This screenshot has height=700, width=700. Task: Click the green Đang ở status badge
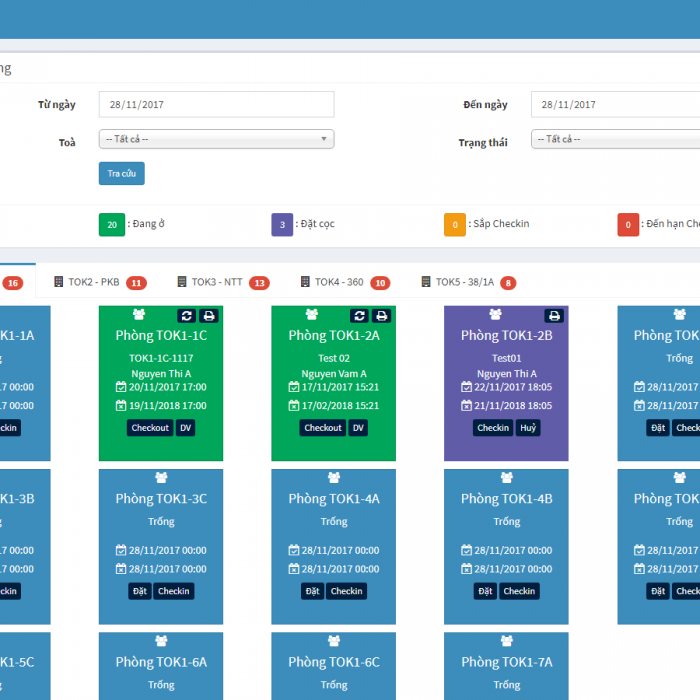point(112,224)
